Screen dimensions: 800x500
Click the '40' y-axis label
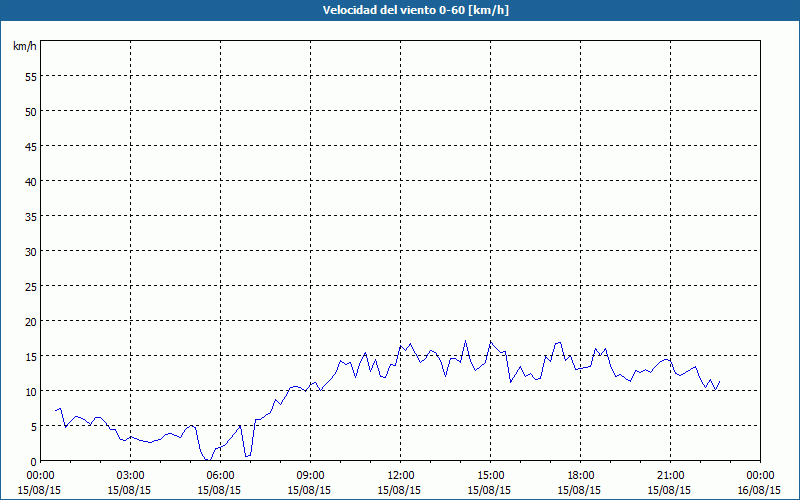(x=31, y=181)
